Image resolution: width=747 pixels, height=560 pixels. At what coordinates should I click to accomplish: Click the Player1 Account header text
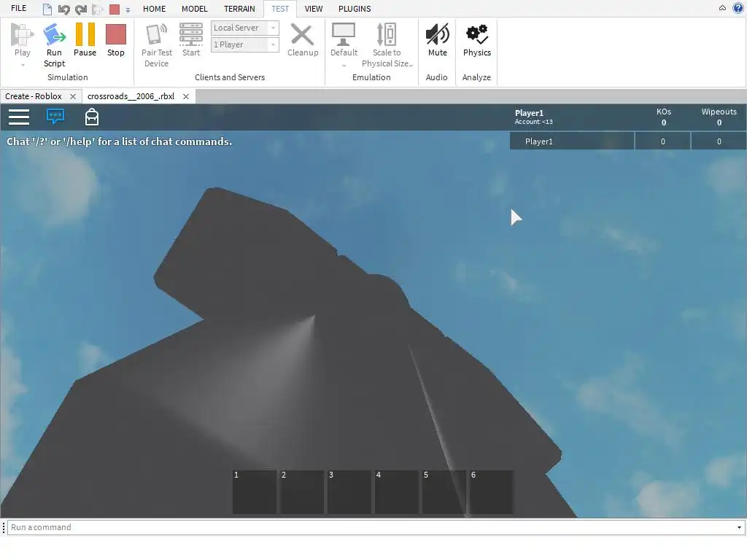[533, 117]
